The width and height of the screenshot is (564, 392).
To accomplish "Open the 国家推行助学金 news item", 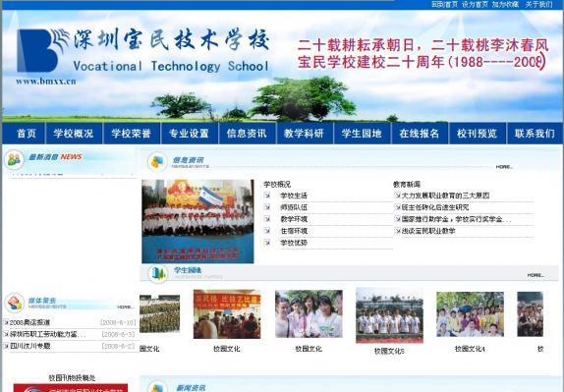I will point(456,219).
